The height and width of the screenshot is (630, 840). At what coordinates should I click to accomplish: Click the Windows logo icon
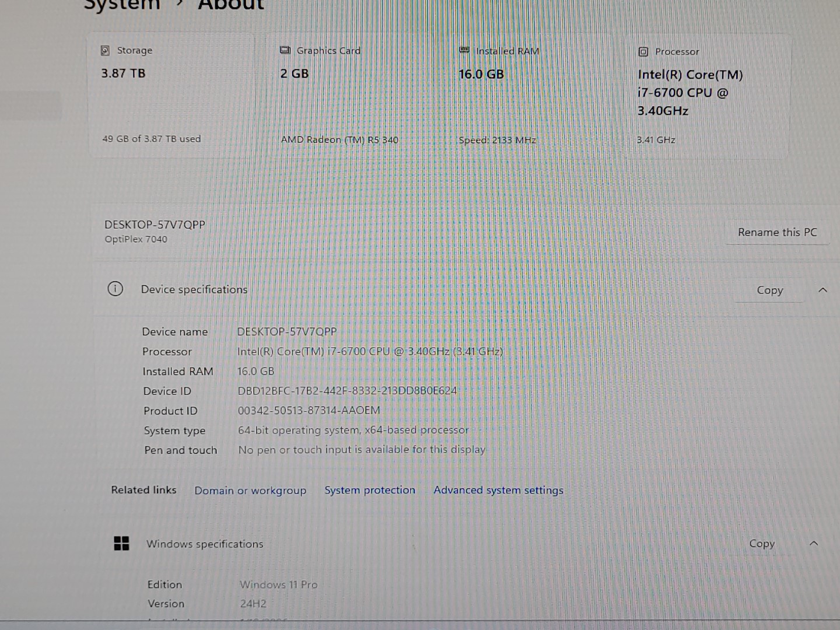(x=121, y=544)
